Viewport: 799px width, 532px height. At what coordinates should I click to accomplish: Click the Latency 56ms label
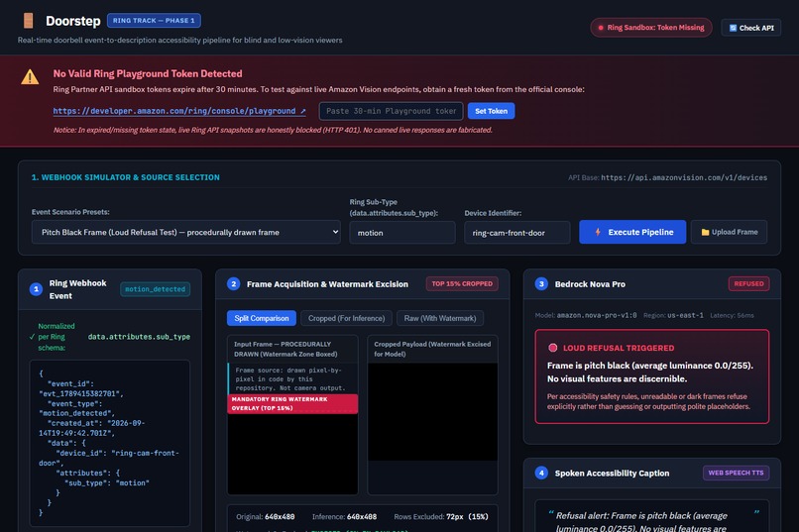tap(732, 316)
